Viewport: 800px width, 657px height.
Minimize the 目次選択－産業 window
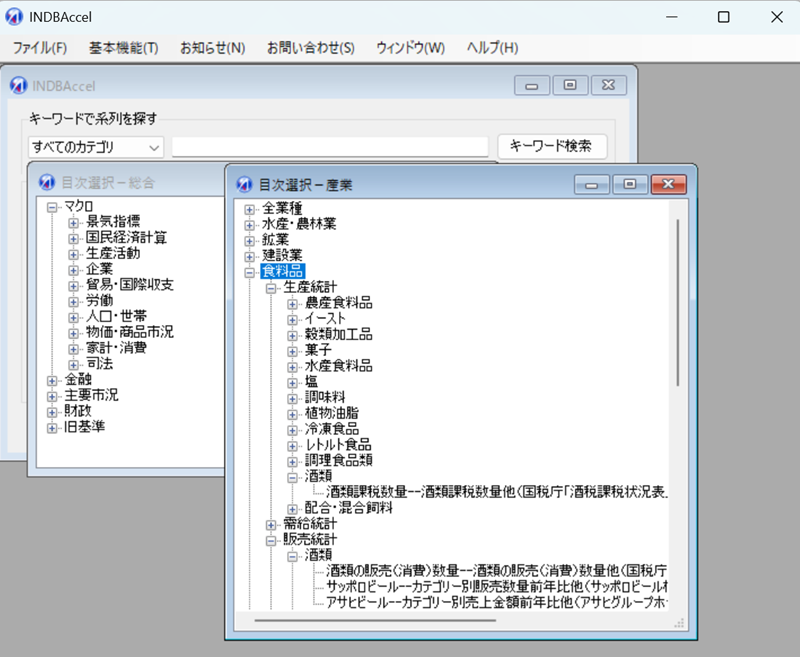pyautogui.click(x=592, y=184)
